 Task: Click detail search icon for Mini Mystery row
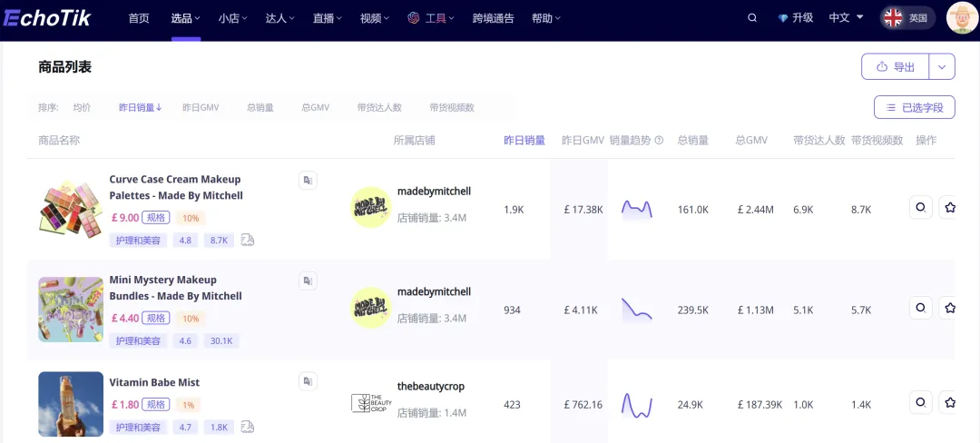(921, 308)
